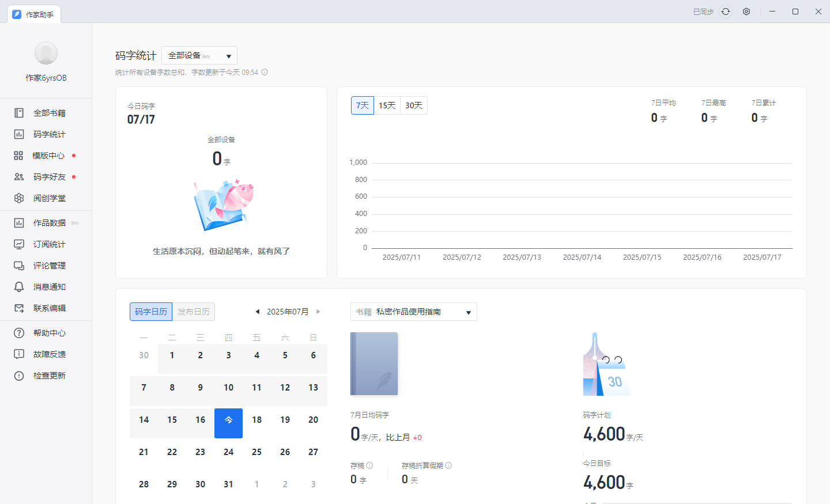
Task: Click the sync refresh icon in title bar
Action: point(726,12)
